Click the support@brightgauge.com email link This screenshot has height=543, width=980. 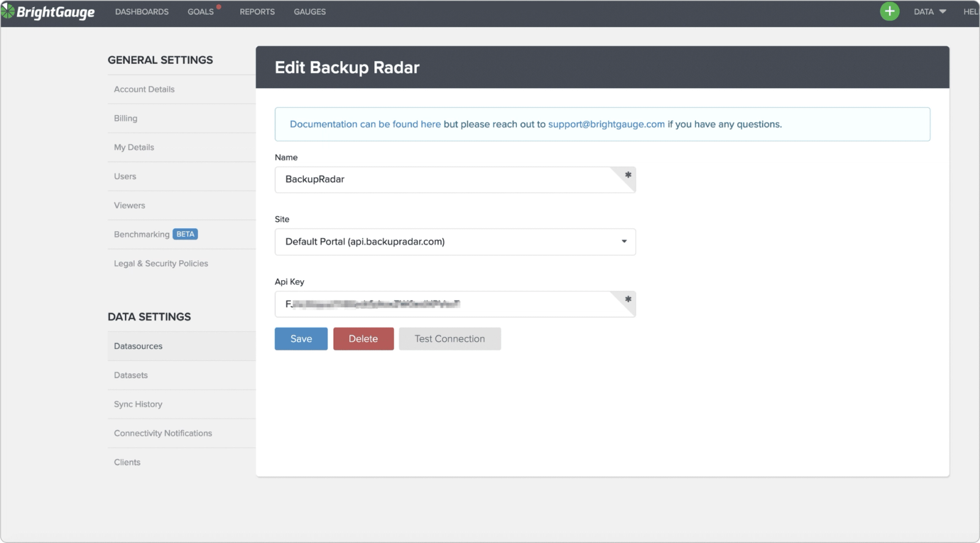[x=606, y=124]
